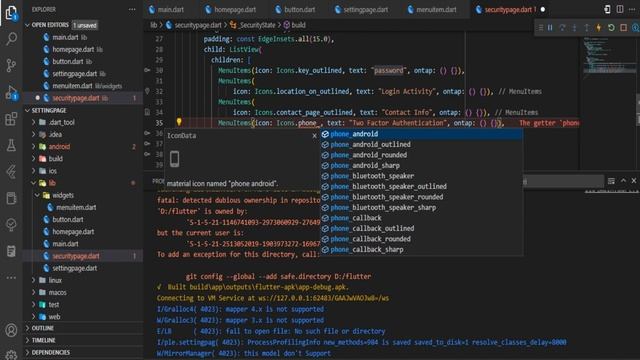The image size is (640, 360).
Task: Trigger Flutter Hot Reload lightning icon
Action: click(599, 28)
